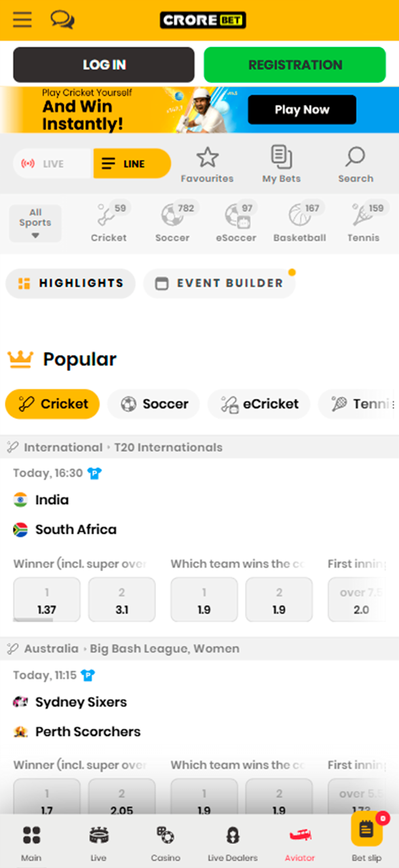Switch to LIVE betting mode

pyautogui.click(x=52, y=163)
